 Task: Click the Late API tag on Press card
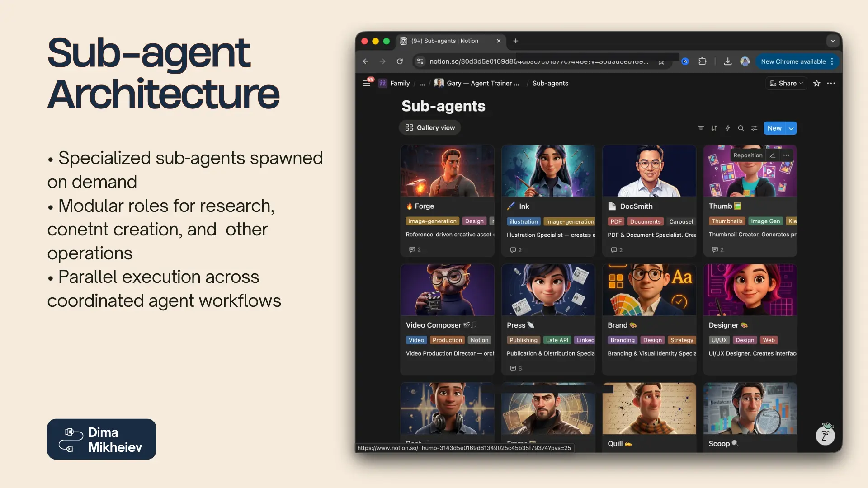coord(557,340)
